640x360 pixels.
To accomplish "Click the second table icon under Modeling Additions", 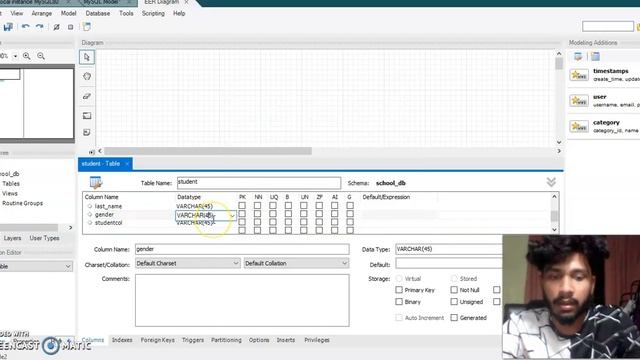I will click(x=595, y=56).
